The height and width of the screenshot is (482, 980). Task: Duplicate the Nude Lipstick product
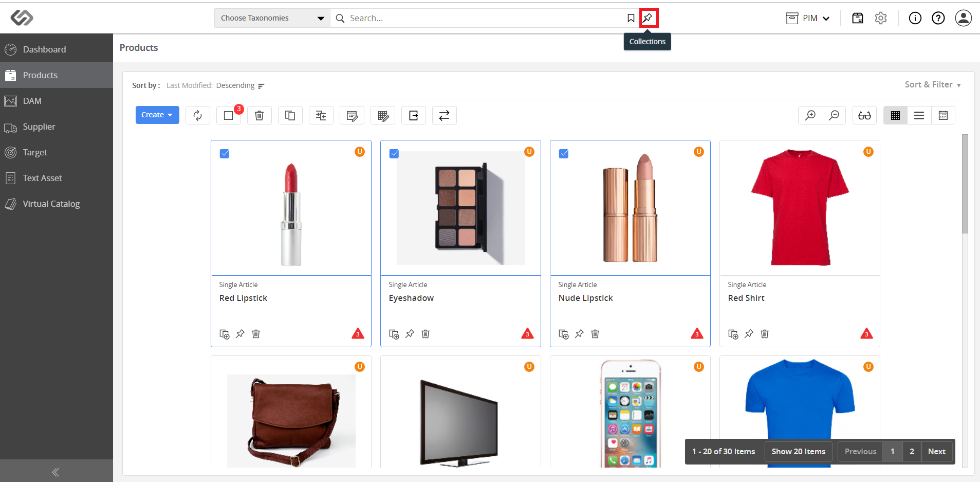[564, 334]
